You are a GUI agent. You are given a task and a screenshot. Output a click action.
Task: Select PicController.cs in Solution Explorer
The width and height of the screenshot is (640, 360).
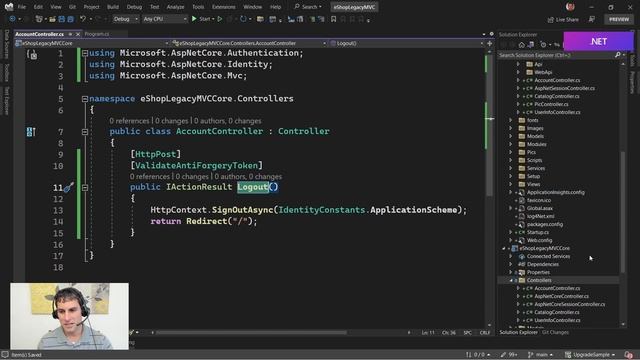pyautogui.click(x=551, y=104)
